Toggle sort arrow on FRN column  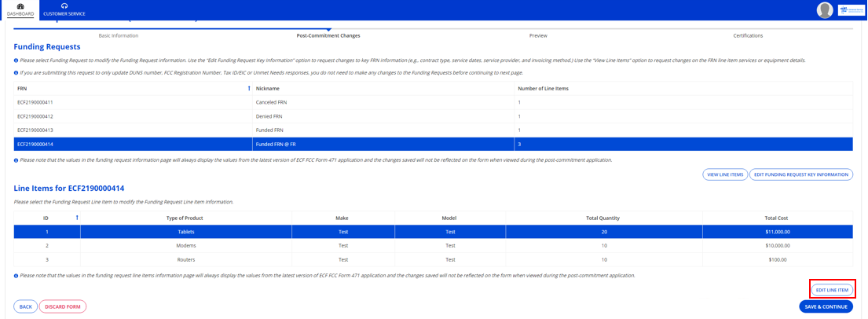tap(249, 88)
